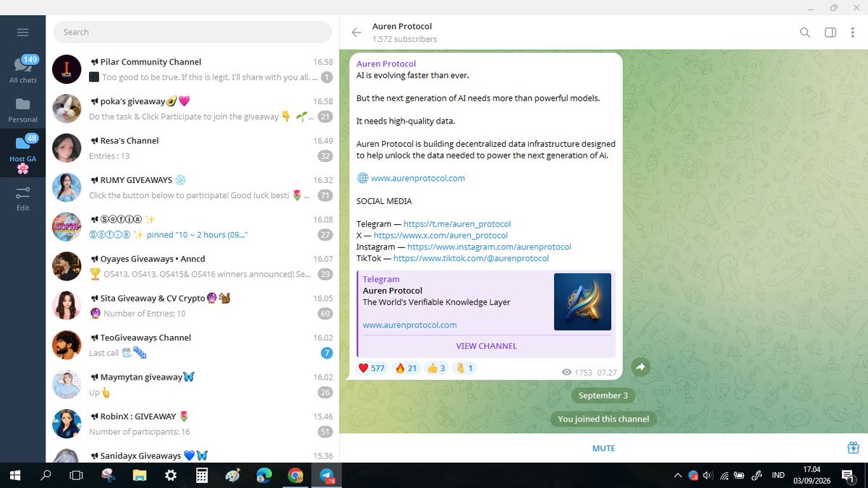Open the volume control in system tray
The width and height of the screenshot is (868, 488).
click(x=707, y=476)
